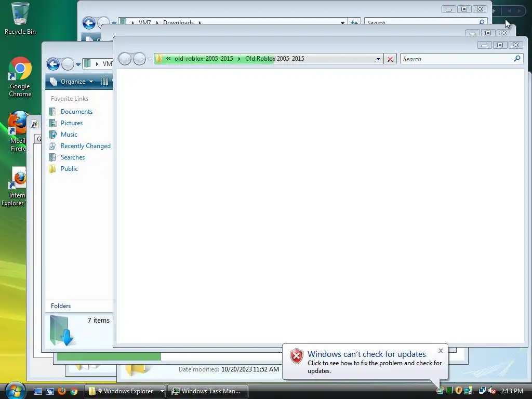Open Public in Favorite Links

click(x=69, y=169)
